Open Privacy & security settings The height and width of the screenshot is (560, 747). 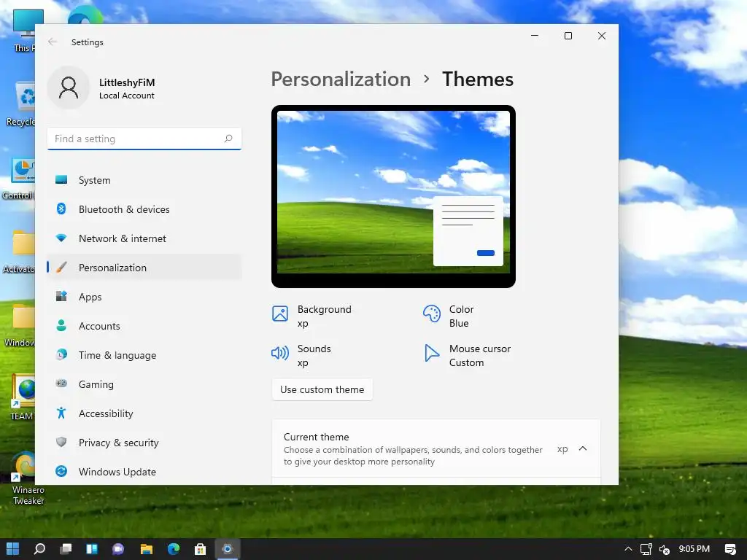pos(144,443)
